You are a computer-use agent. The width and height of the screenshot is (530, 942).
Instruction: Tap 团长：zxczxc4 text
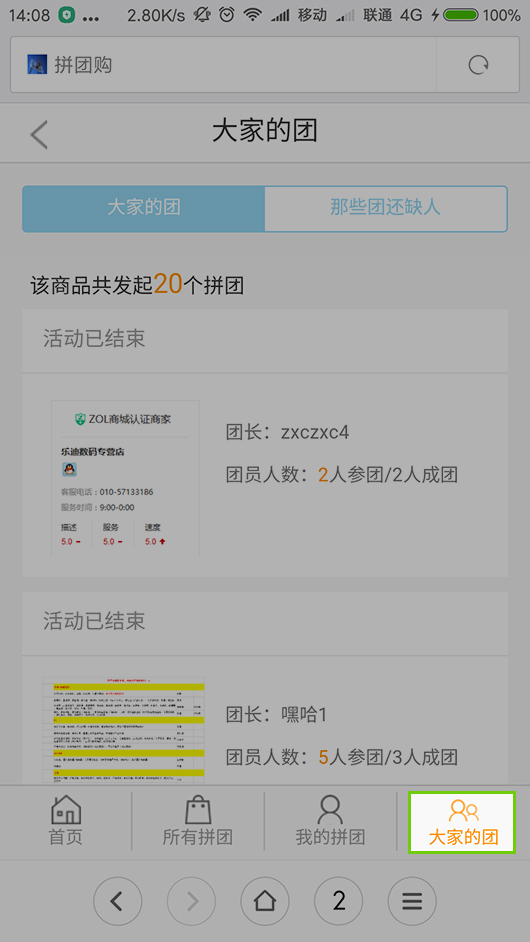pos(287,432)
